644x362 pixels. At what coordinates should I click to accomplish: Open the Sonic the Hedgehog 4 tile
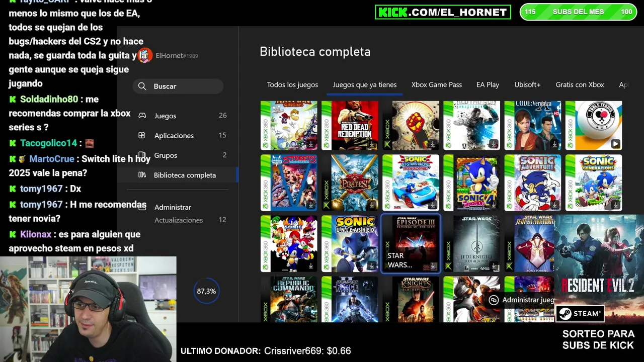click(471, 183)
